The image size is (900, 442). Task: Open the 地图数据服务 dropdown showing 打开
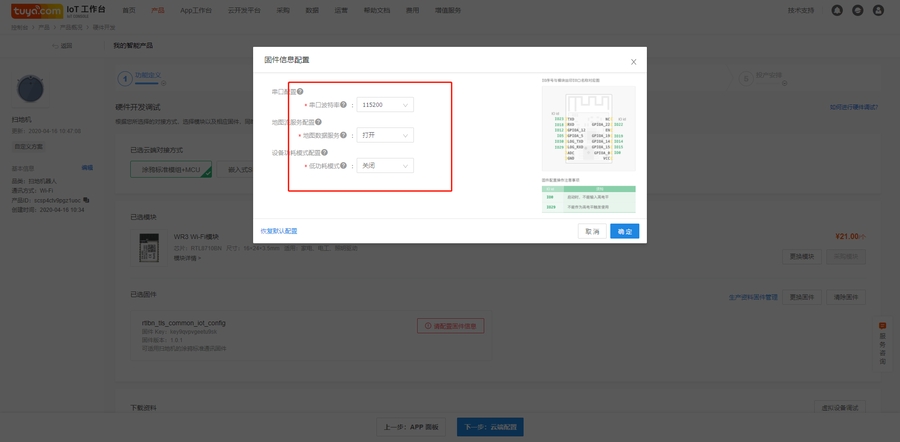coord(385,135)
